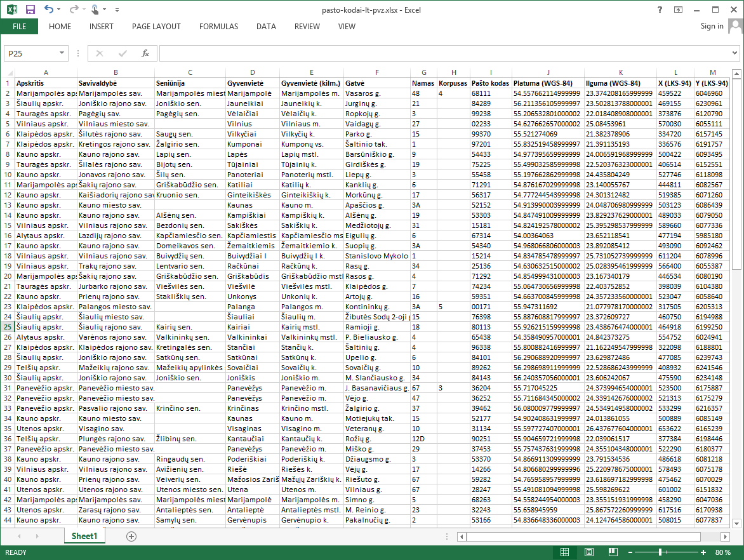Expand the Undo history dropdown arrow
Viewport: 744px width, 560px height.
click(59, 10)
